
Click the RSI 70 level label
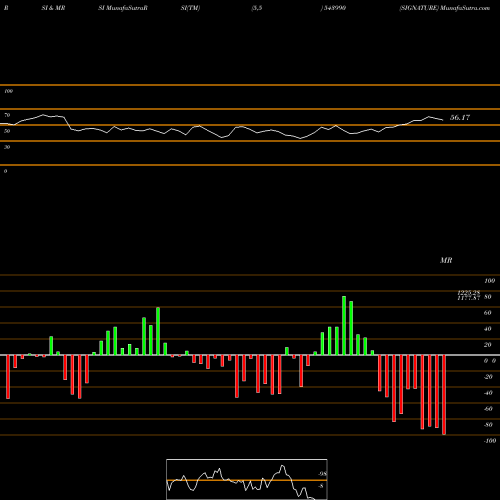click(7, 115)
